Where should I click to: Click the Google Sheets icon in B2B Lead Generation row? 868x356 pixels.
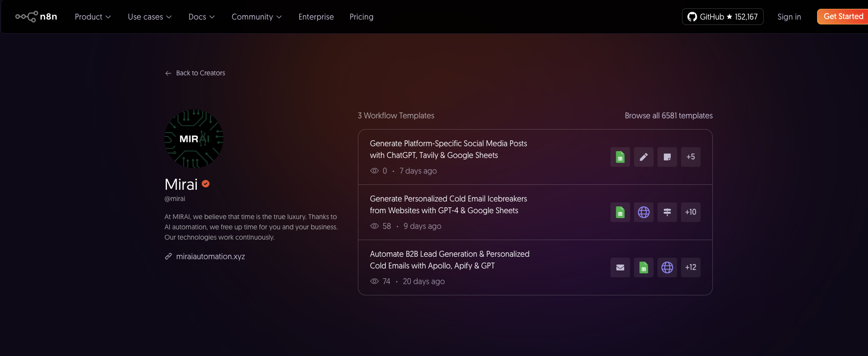pos(643,267)
